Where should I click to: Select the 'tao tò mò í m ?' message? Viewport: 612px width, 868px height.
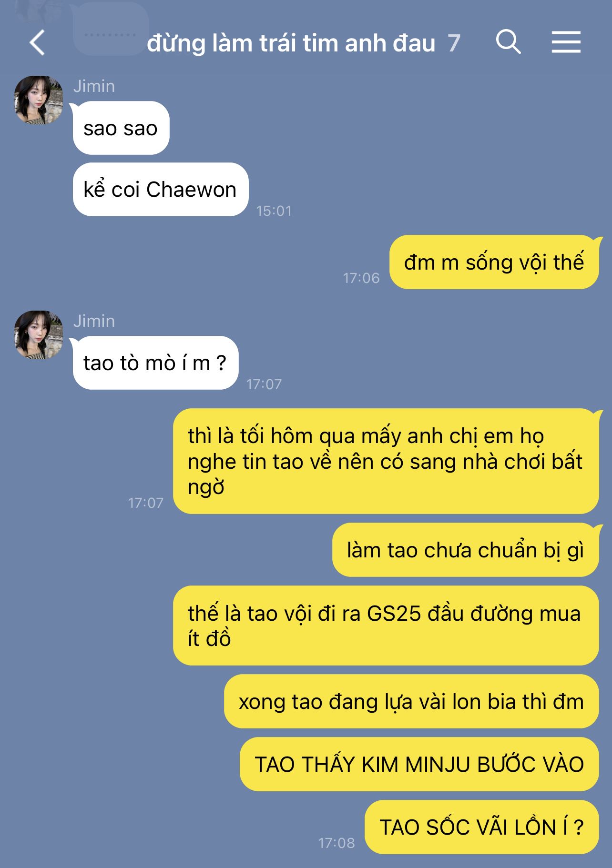(155, 363)
